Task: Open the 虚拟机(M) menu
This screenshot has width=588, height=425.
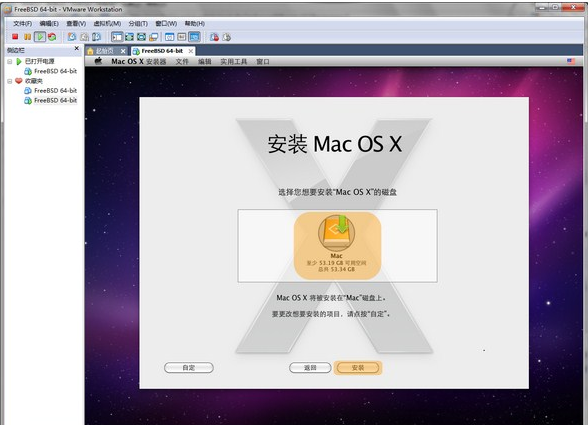Action: tap(107, 23)
